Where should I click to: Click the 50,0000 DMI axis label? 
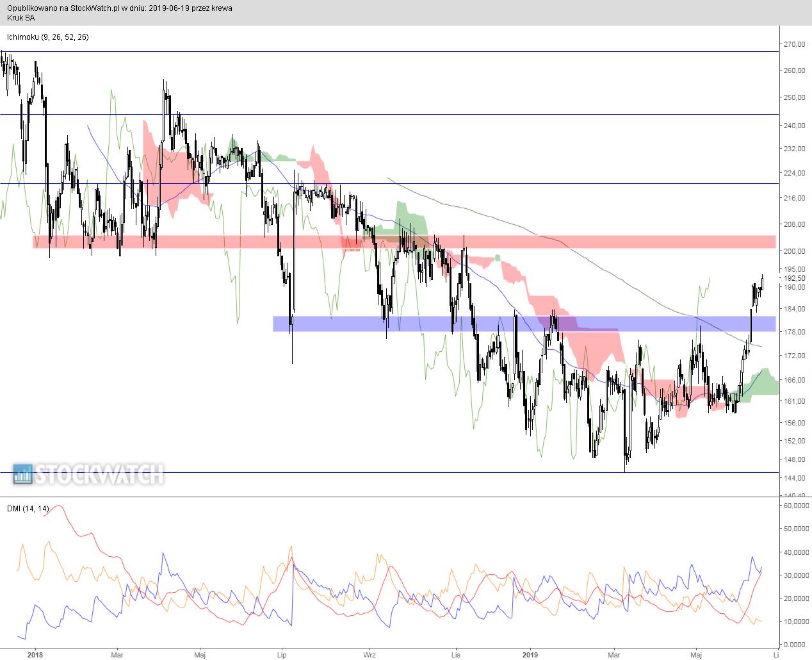tap(796, 529)
